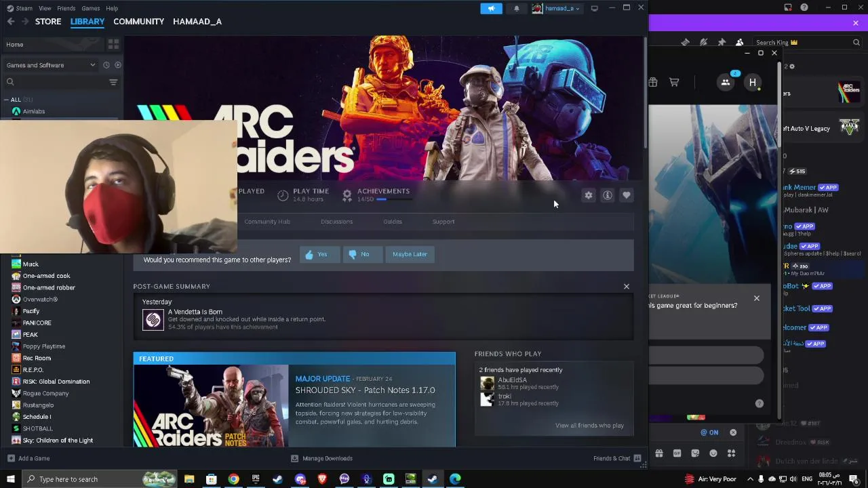This screenshot has width=868, height=488.
Task: Switch to COMMUNITY tab
Action: tap(138, 22)
